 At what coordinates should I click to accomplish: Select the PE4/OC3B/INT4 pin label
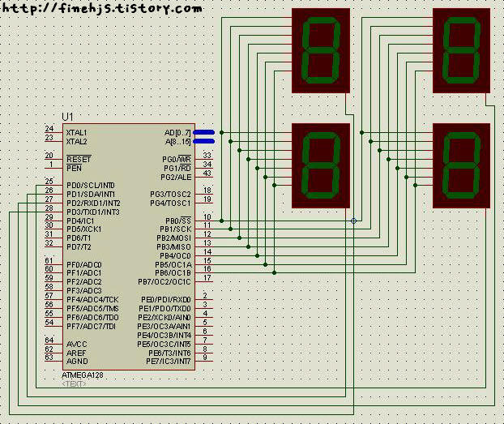(x=164, y=335)
